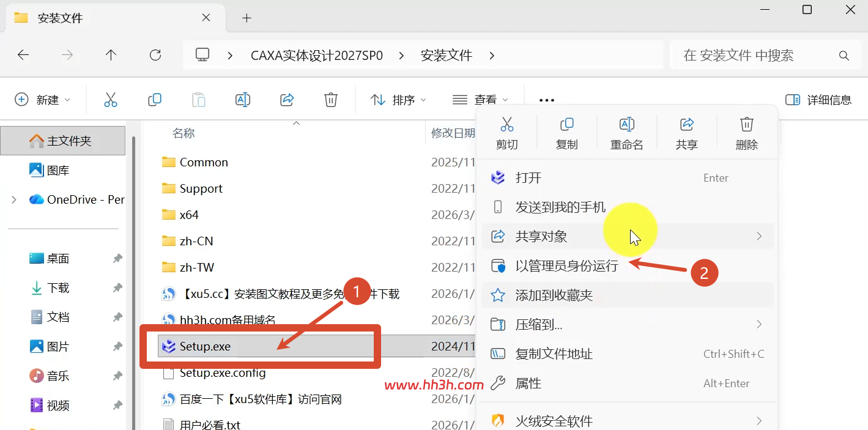Go back with the back arrow

pos(23,55)
